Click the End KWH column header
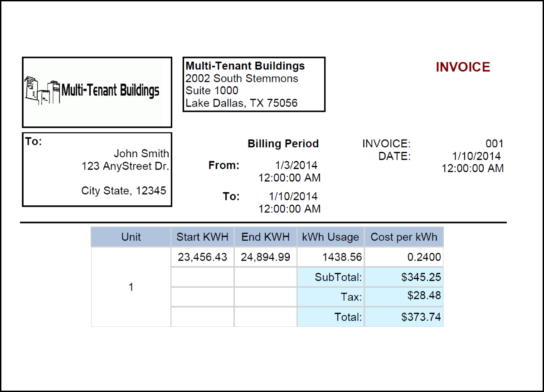The image size is (544, 392). tap(265, 237)
